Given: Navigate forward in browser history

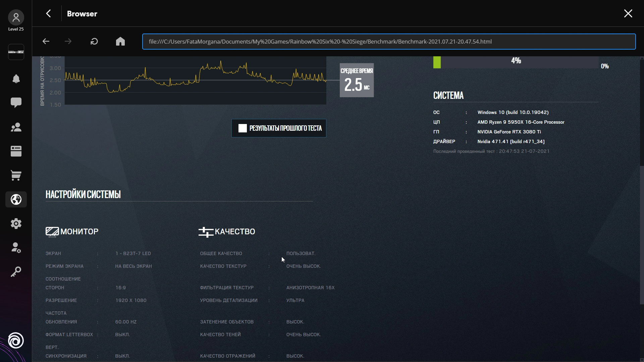Looking at the screenshot, I should pyautogui.click(x=68, y=42).
